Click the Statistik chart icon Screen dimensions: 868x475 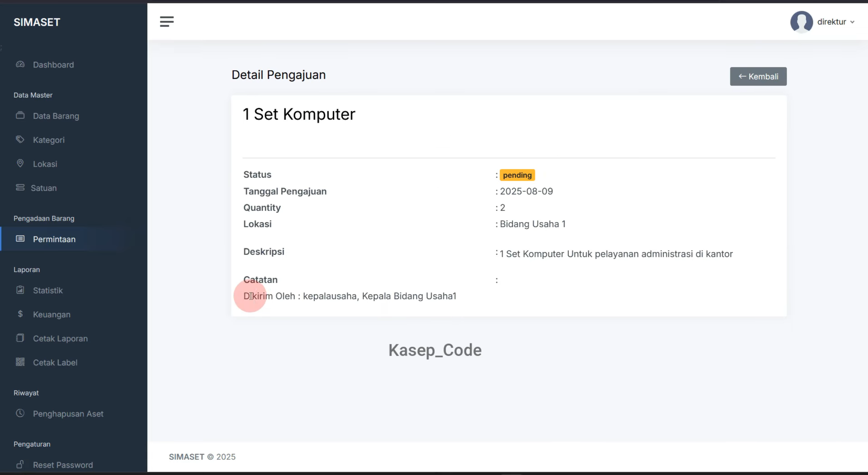coord(20,290)
